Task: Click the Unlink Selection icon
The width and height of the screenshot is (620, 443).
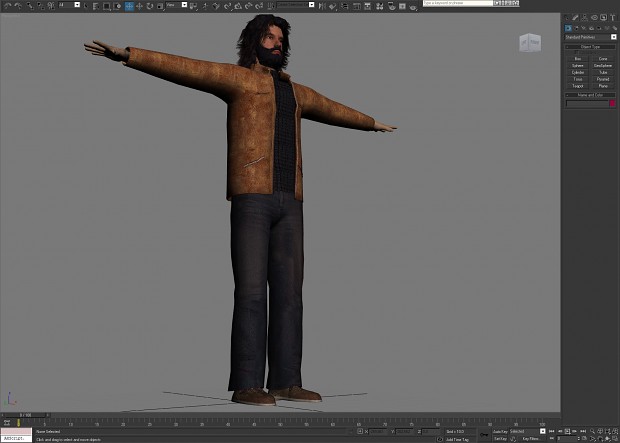Action: click(41, 6)
